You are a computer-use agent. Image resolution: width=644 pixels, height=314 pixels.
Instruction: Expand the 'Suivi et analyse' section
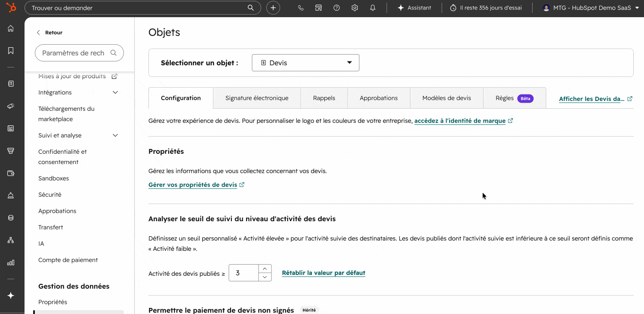point(78,135)
